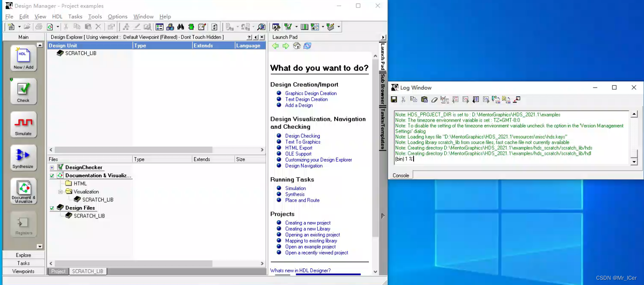Viewport: 644px width, 285px height.
Task: Click the Launch Pad home icon
Action: click(297, 46)
